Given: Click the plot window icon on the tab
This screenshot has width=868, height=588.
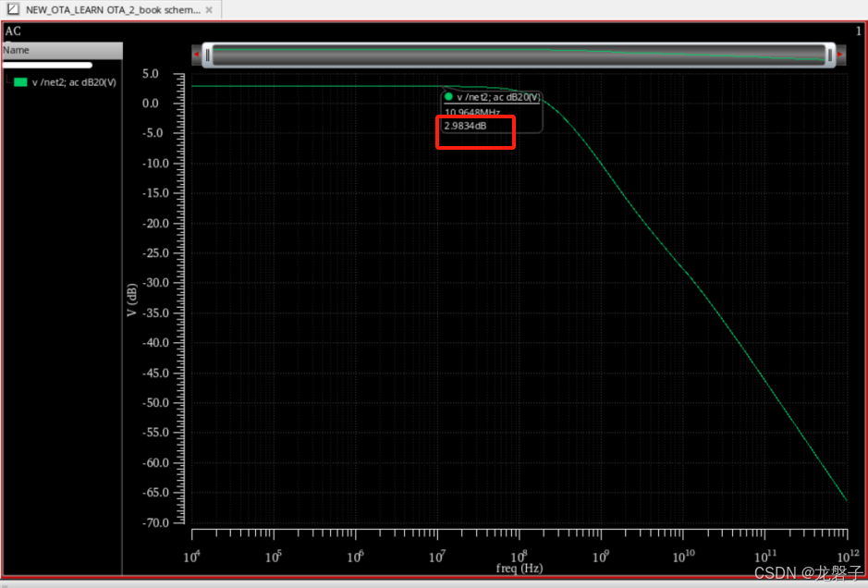Looking at the screenshot, I should (x=13, y=9).
